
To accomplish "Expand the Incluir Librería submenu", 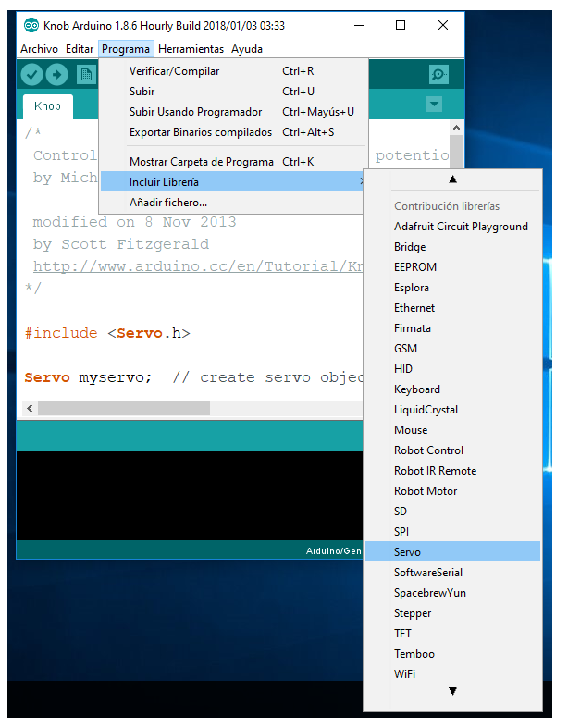I will [x=232, y=181].
